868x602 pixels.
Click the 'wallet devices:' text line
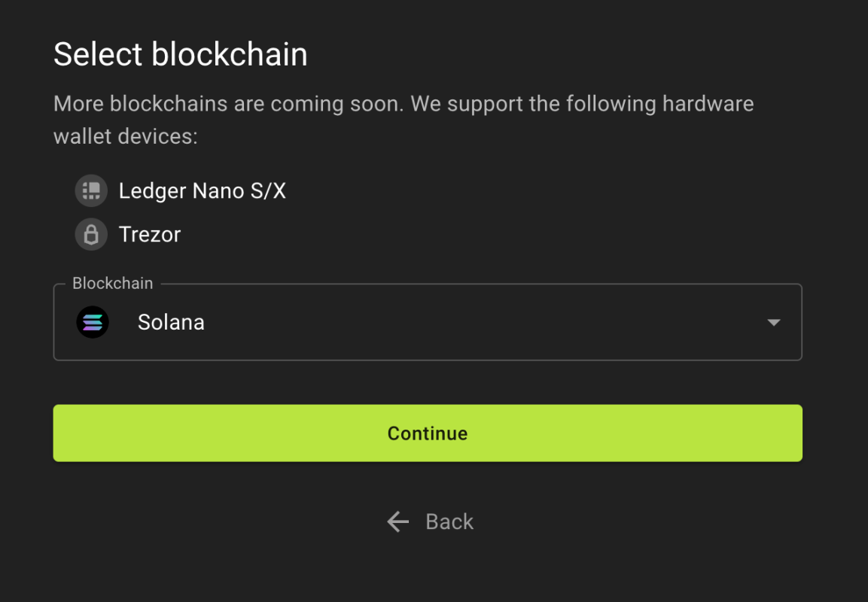126,136
